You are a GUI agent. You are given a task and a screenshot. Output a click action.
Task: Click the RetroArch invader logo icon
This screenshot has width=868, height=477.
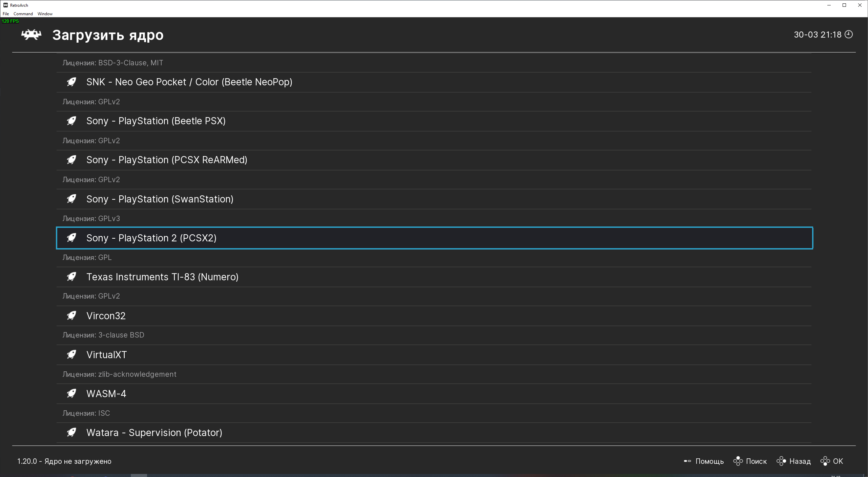[31, 35]
